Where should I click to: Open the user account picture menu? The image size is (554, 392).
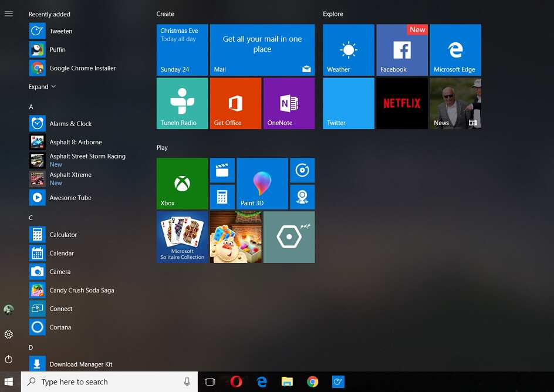pyautogui.click(x=9, y=310)
